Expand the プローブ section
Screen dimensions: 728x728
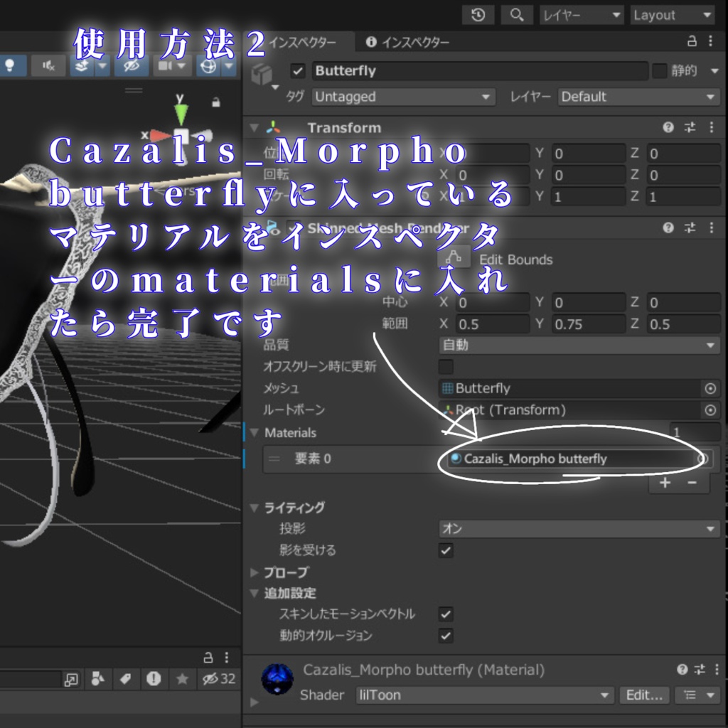click(x=255, y=572)
